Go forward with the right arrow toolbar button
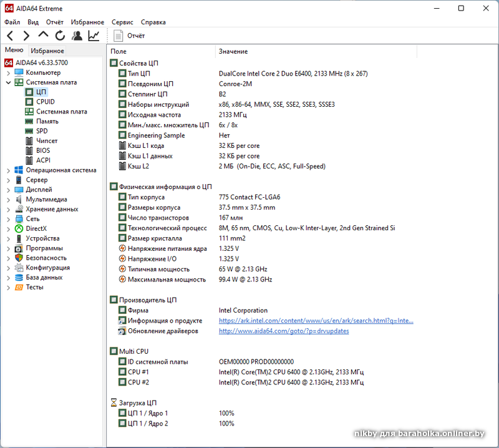Image resolution: width=499 pixels, height=448 pixels. point(26,36)
